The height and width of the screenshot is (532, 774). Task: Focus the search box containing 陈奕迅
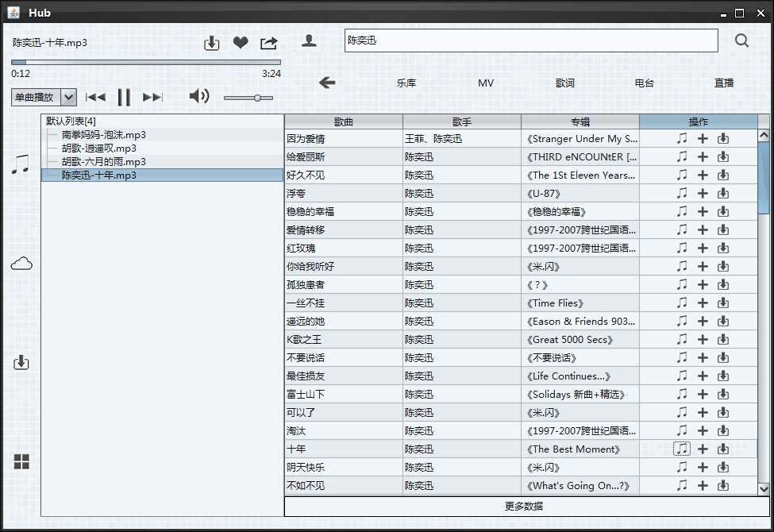(531, 40)
